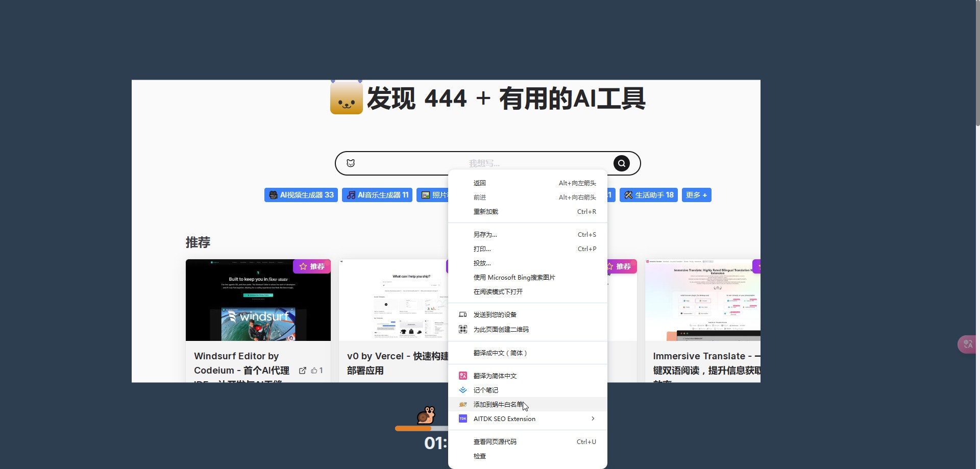Select 发送到您的设备 menu entry
The height and width of the screenshot is (469, 980).
point(528,314)
